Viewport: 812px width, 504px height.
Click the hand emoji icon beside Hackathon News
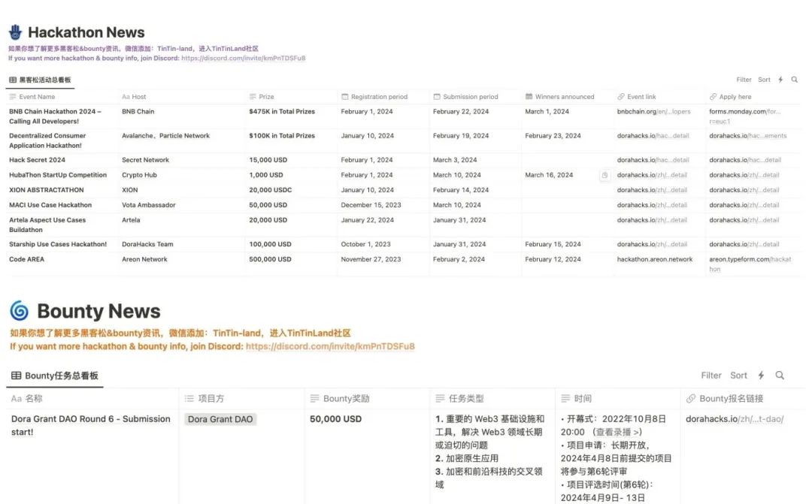pos(15,32)
